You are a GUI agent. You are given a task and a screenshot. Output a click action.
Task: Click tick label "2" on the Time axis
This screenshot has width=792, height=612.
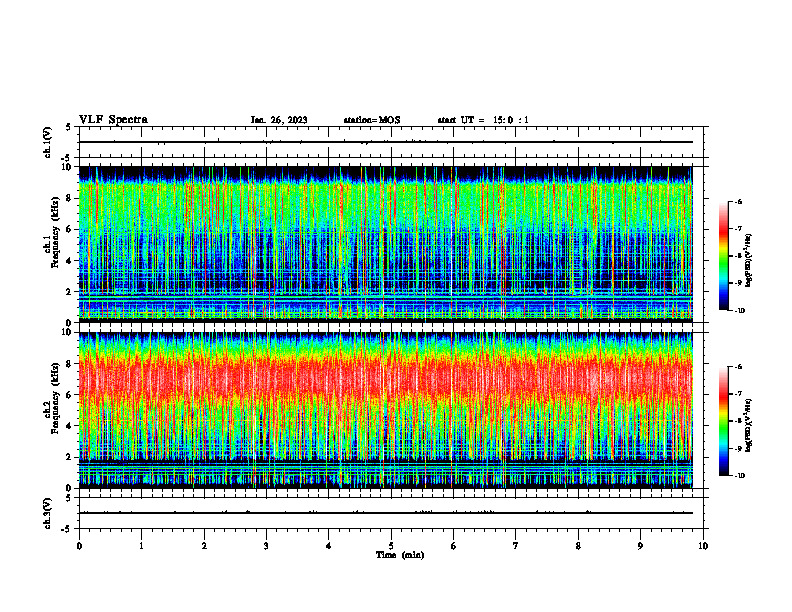click(x=204, y=546)
